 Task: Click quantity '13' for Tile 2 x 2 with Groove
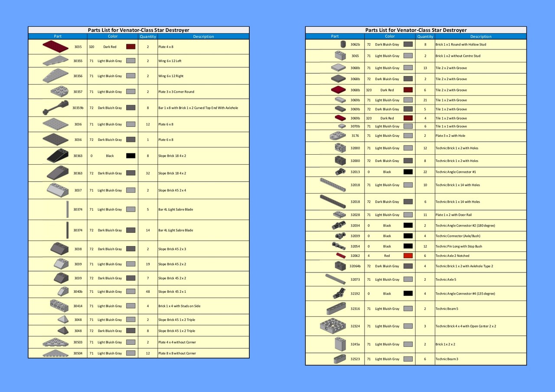[x=425, y=68]
